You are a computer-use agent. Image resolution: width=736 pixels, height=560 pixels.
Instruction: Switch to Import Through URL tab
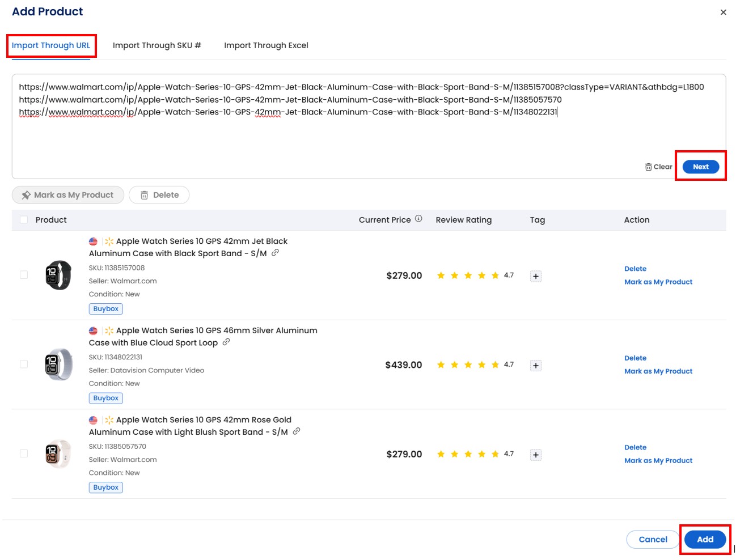(51, 45)
